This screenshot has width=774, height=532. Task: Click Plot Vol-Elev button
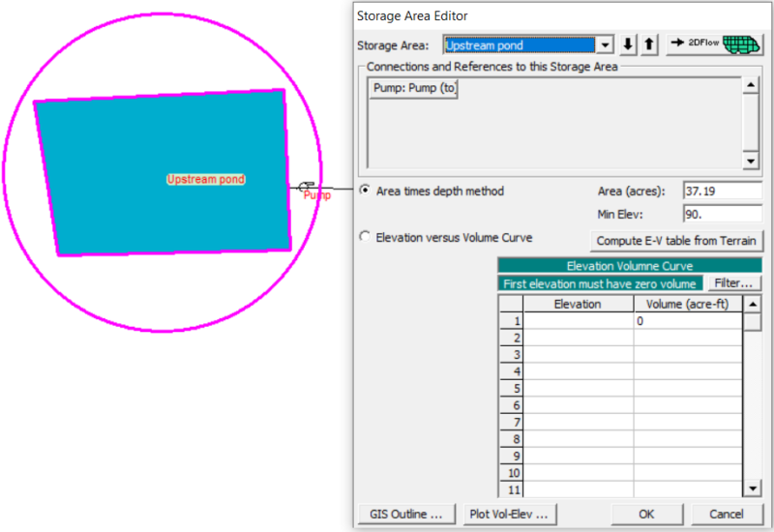pyautogui.click(x=508, y=514)
